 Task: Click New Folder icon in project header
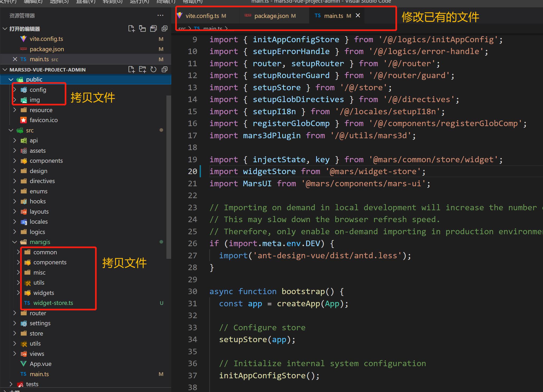point(142,70)
